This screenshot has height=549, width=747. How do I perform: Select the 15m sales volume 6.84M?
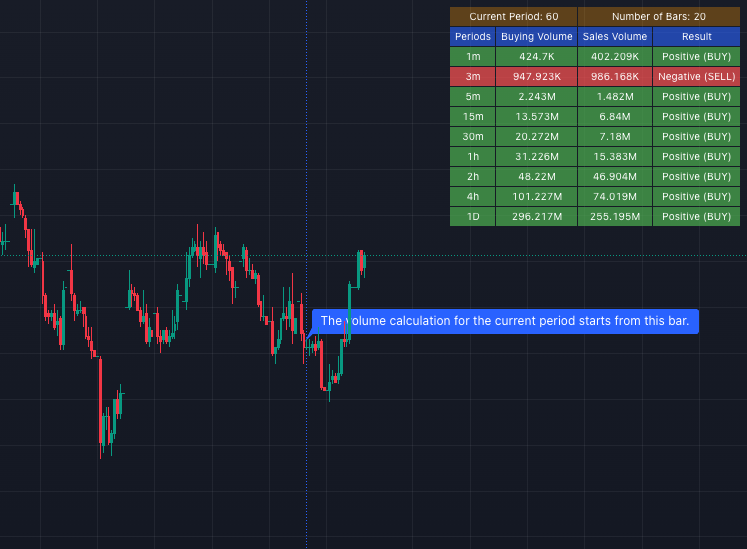(615, 116)
